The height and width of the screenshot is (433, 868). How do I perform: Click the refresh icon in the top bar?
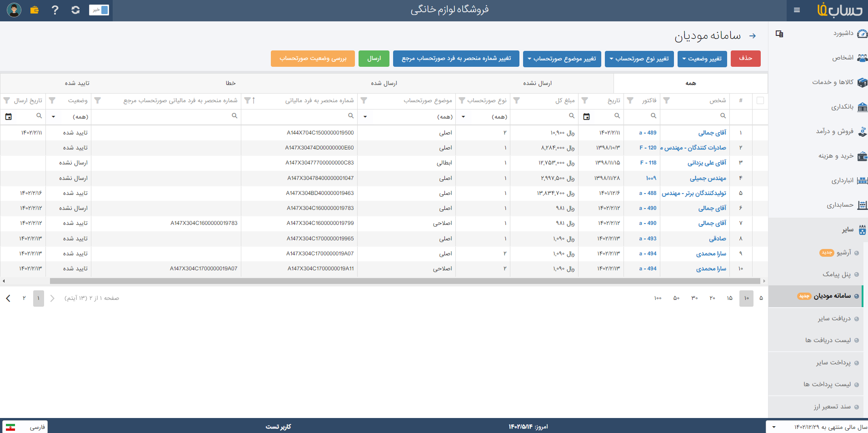click(75, 10)
